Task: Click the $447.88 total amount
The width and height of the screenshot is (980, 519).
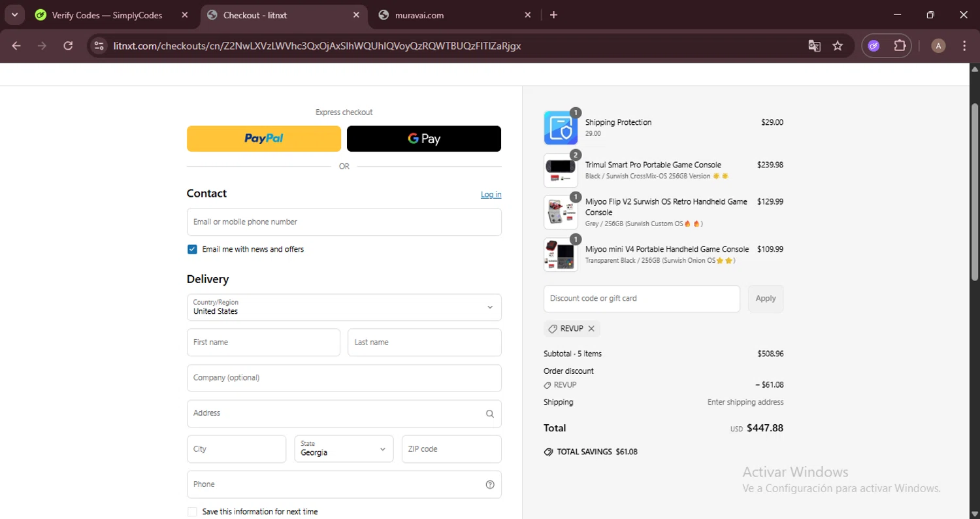Action: [x=765, y=428]
